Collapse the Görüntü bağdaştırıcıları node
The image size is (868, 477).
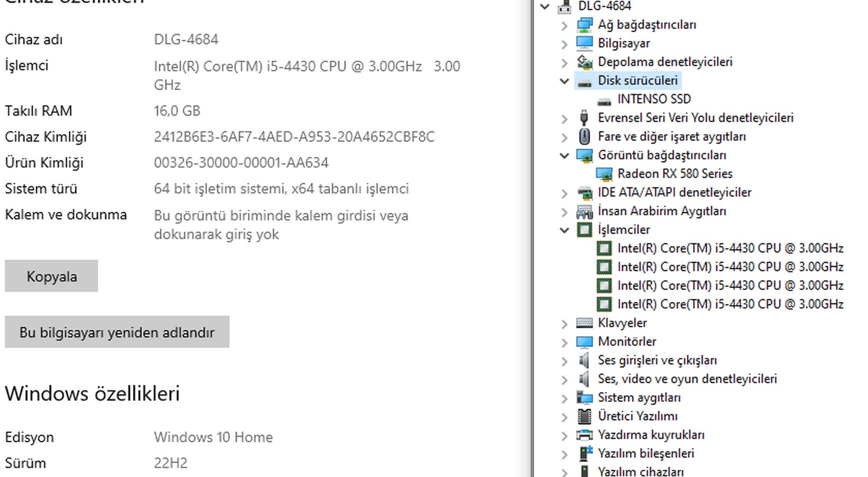click(x=565, y=156)
